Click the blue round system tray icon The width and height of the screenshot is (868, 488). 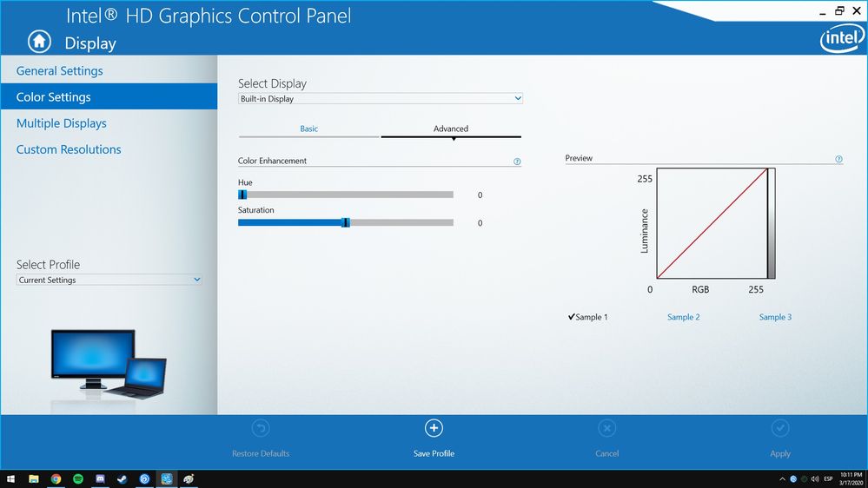(x=793, y=479)
